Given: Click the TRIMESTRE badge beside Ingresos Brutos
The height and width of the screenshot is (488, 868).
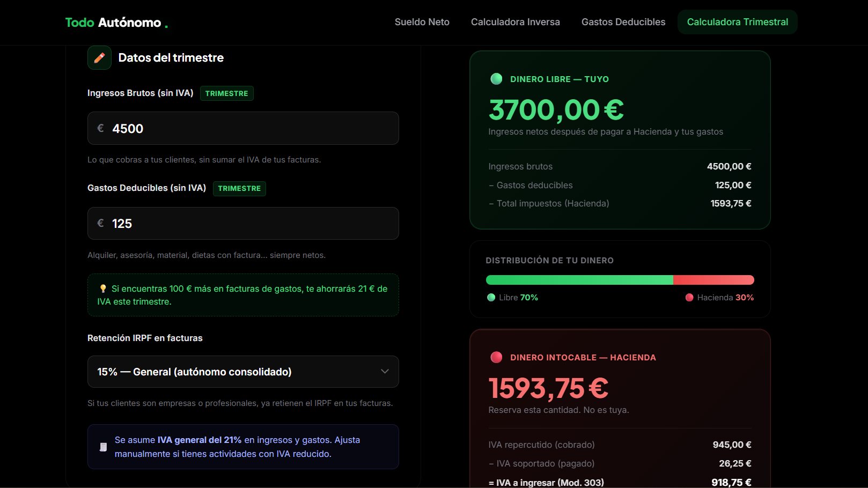Looking at the screenshot, I should (226, 93).
